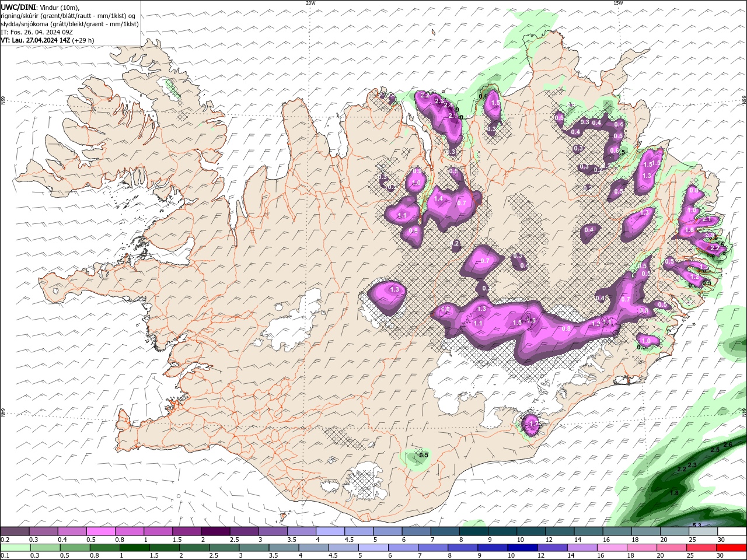Click the 'rigning/skúrir' legend description line
This screenshot has width=747, height=560.
click(68, 16)
